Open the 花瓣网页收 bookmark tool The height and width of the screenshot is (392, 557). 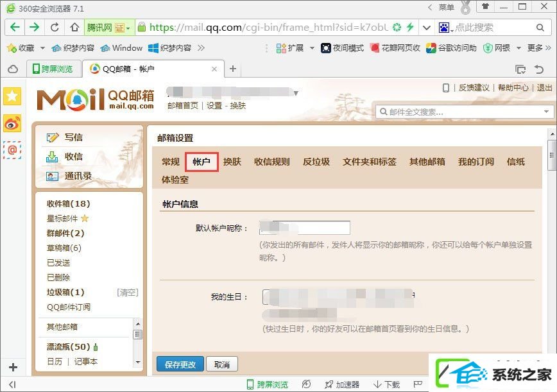[395, 48]
